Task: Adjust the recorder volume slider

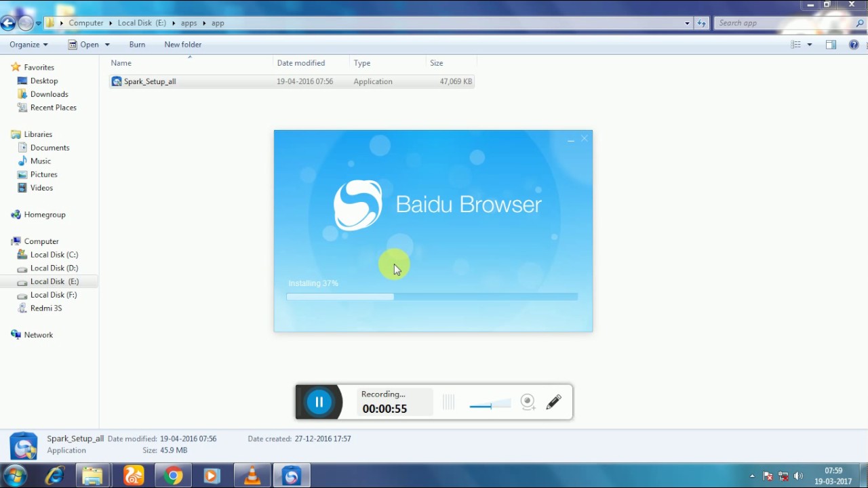Action: tap(490, 405)
